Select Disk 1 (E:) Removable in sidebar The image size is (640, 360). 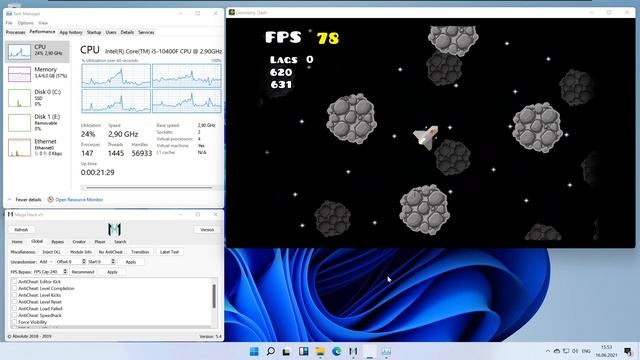click(x=37, y=122)
